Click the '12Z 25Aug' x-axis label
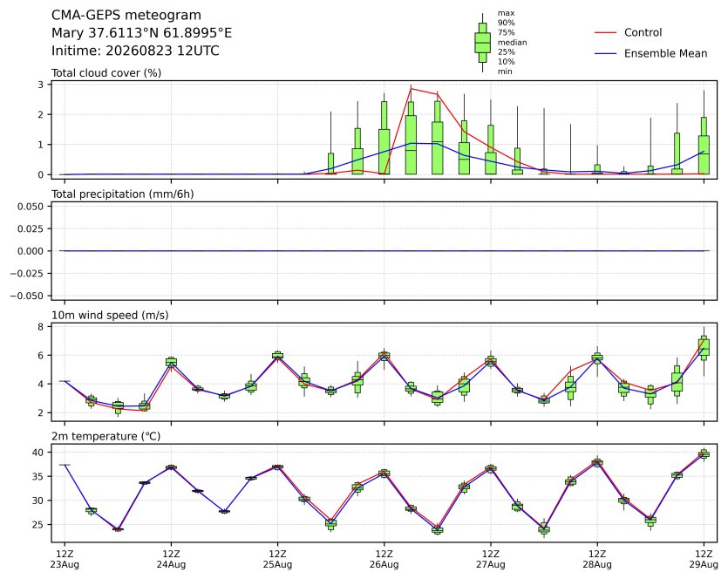728x579 pixels. click(x=277, y=559)
